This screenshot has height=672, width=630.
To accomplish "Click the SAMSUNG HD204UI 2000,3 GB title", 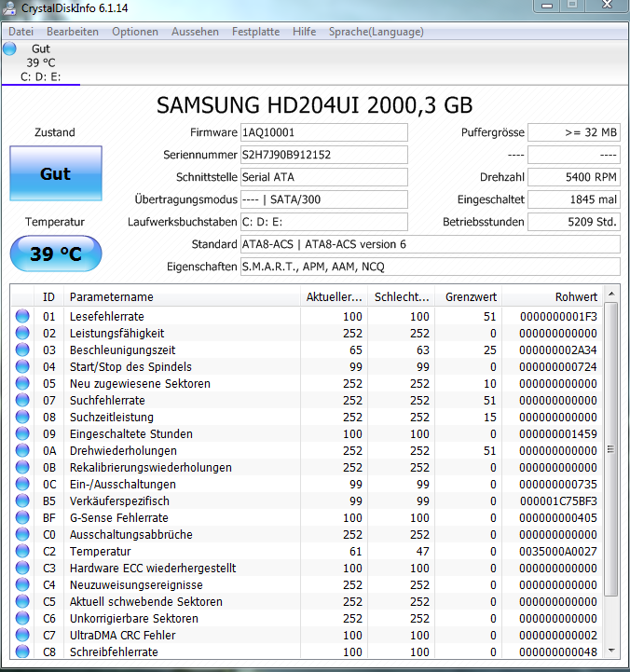I will 315,105.
